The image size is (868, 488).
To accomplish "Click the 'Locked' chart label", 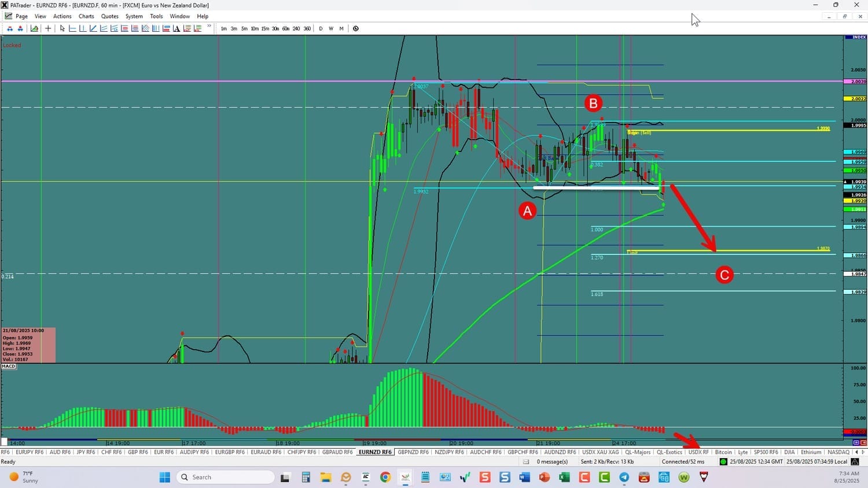I will (12, 45).
